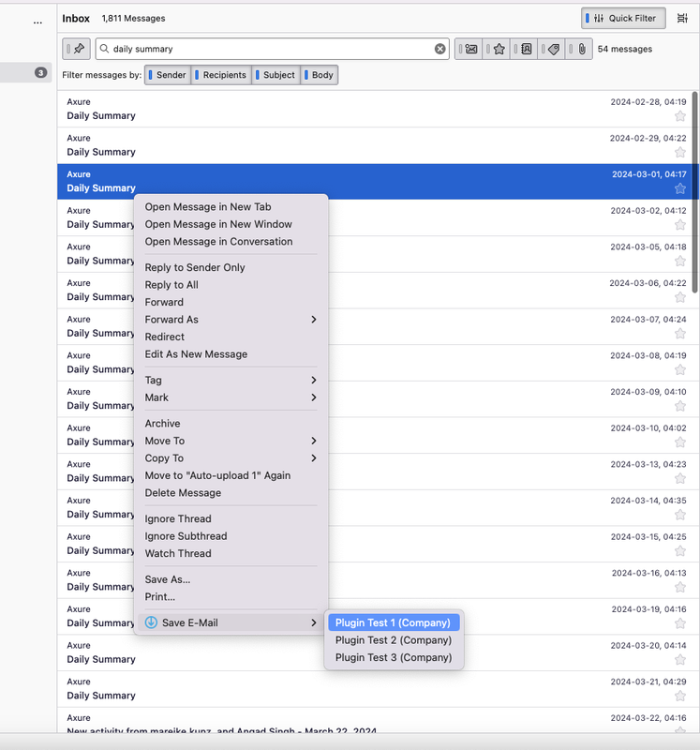Star the message dated 2024-03-08
The width and height of the screenshot is (700, 750).
click(x=680, y=369)
